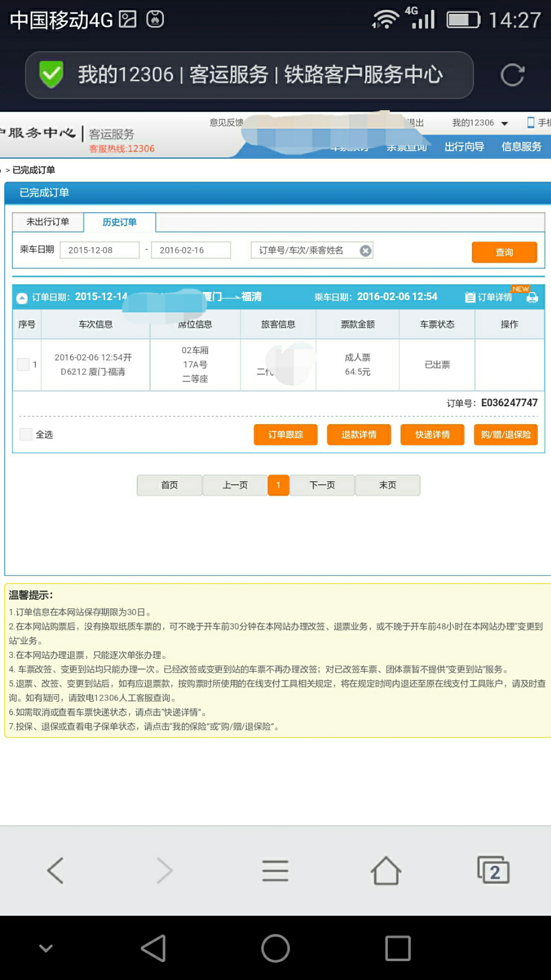This screenshot has height=980, width=551.
Task: Tick the 全选 select-all checkbox
Action: point(25,434)
